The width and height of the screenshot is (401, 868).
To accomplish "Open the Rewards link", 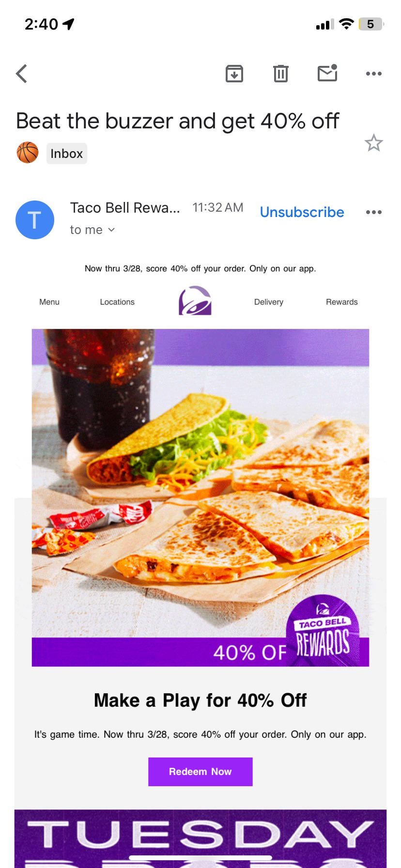I will (x=342, y=302).
